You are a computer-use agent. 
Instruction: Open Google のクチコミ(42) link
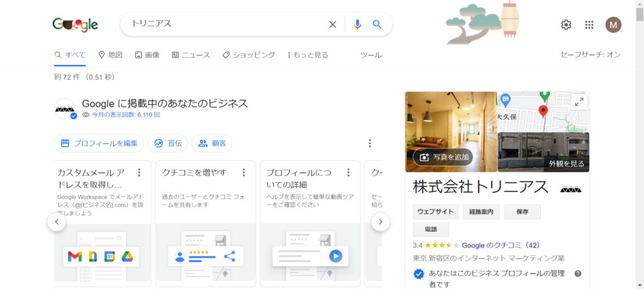[x=501, y=245]
